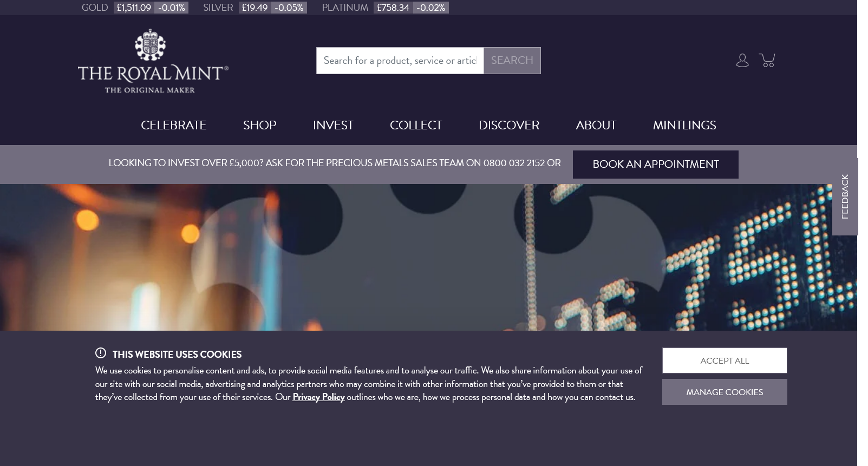Open the Discover menu

pos(508,125)
